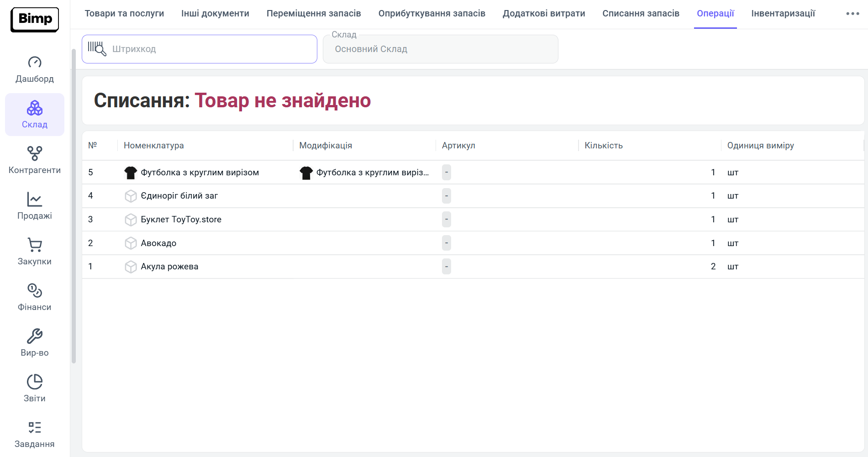Screen dimensions: 868x457
Task: Select the Вир-во wrench icon
Action: tap(35, 336)
